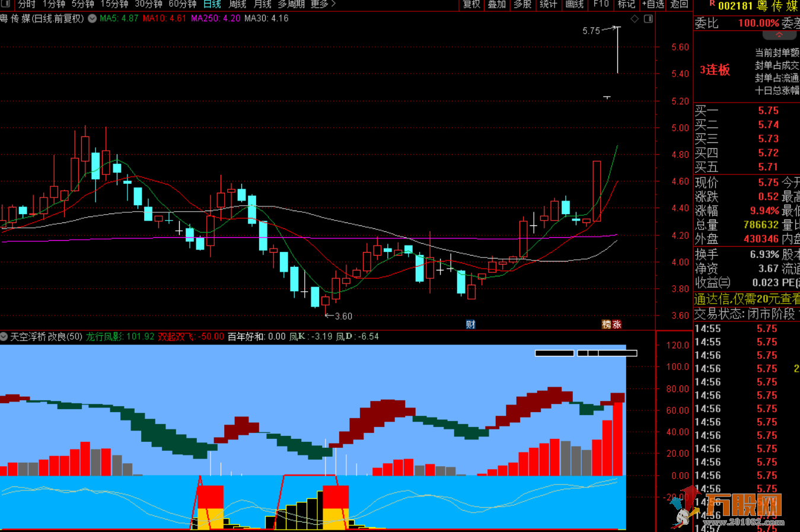Click the 标记 mark button
Viewport: 800px width, 532px height.
[626, 4]
